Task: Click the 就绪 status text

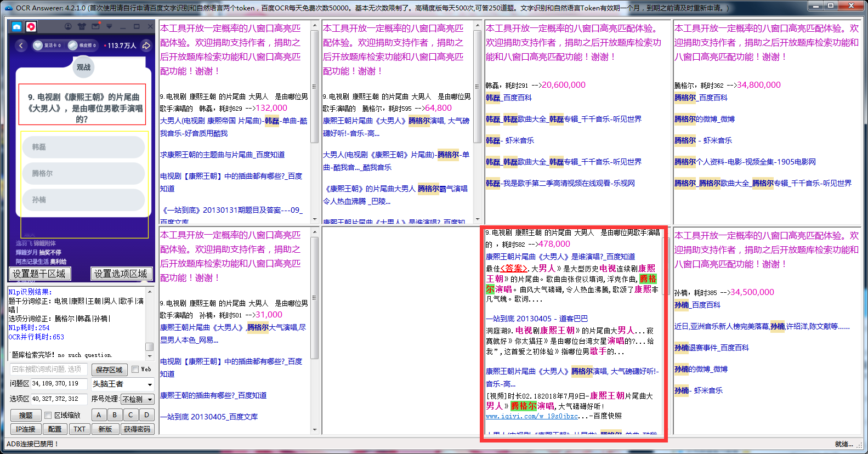Action: point(844,444)
